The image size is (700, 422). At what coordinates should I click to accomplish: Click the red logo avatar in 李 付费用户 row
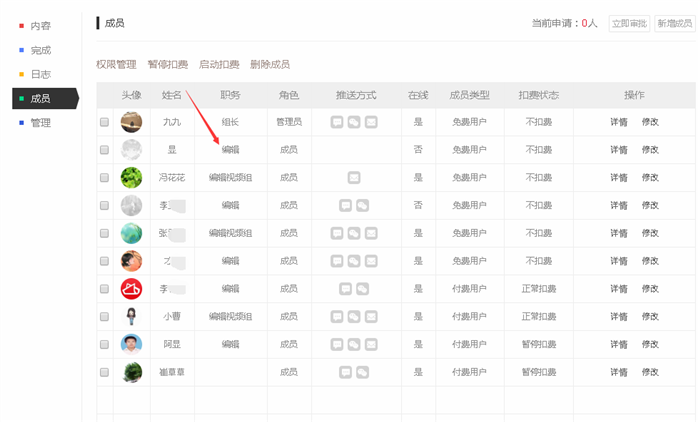131,289
